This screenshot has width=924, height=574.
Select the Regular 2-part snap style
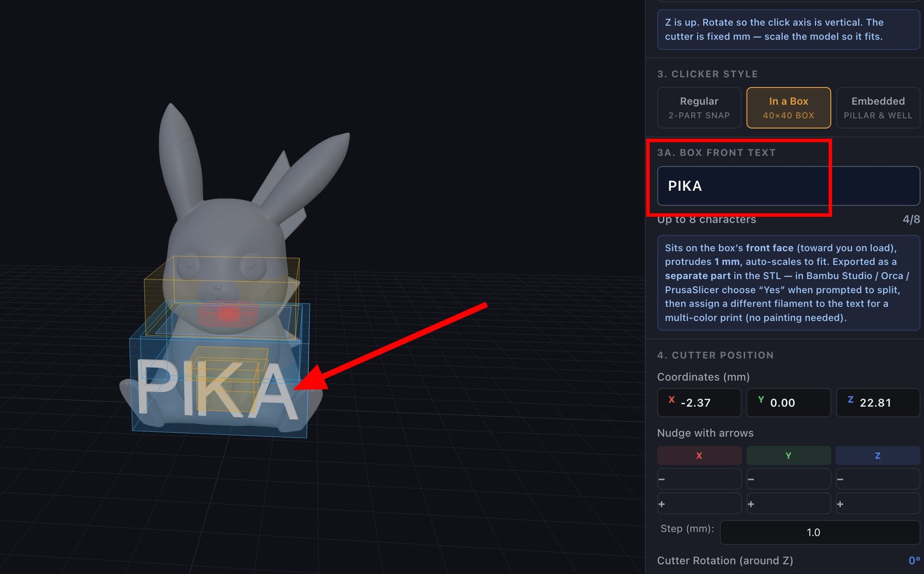pos(699,108)
